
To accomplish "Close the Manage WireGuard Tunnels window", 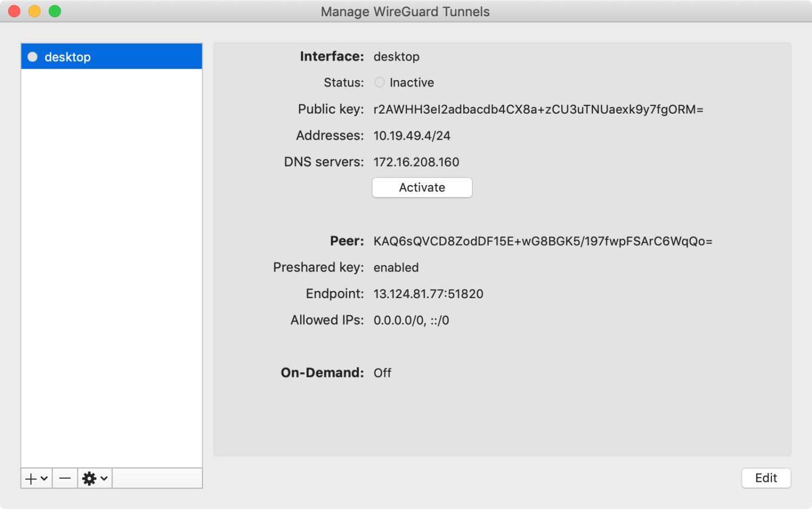I will pos(15,11).
